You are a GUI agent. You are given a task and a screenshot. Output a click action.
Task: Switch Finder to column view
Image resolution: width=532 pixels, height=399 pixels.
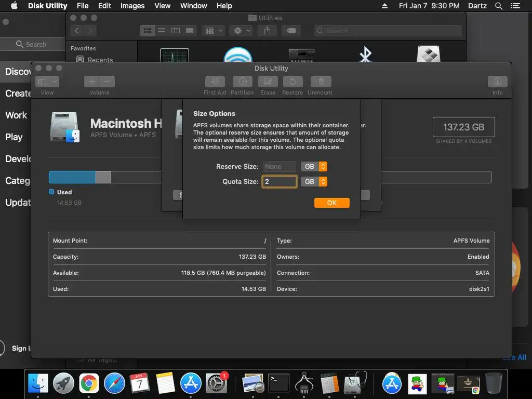point(176,31)
